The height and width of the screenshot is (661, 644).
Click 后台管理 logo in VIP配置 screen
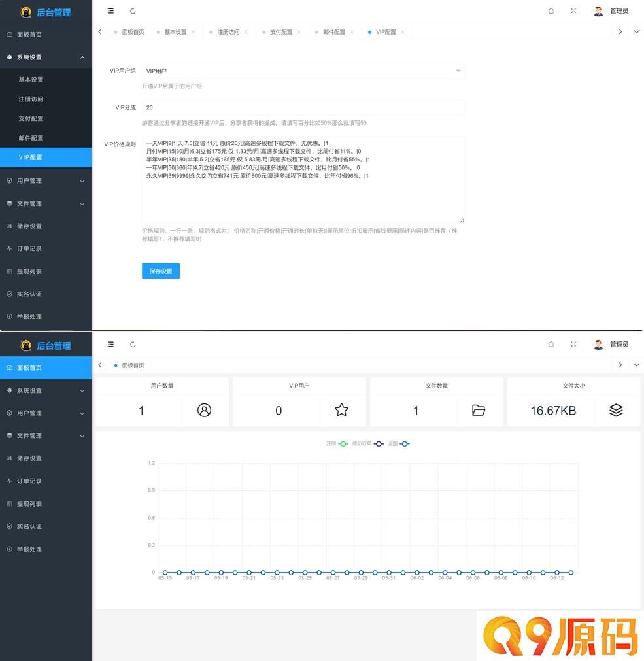(46, 12)
